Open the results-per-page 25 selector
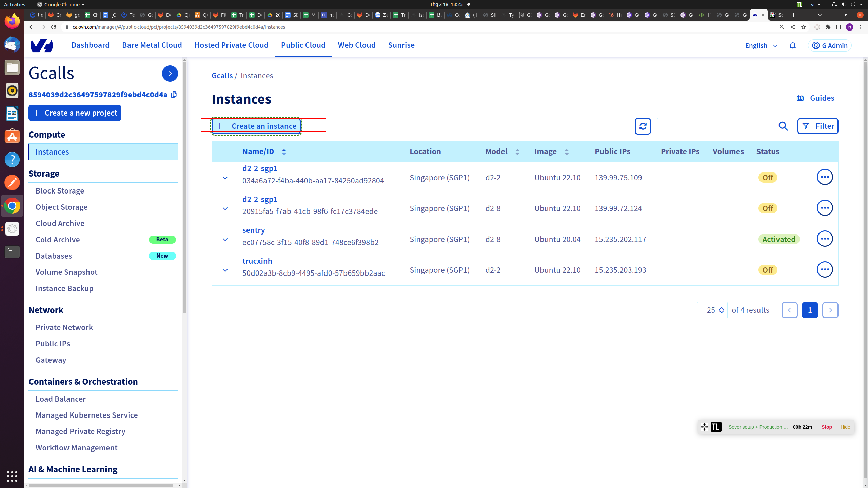The image size is (868, 488). coord(712,310)
